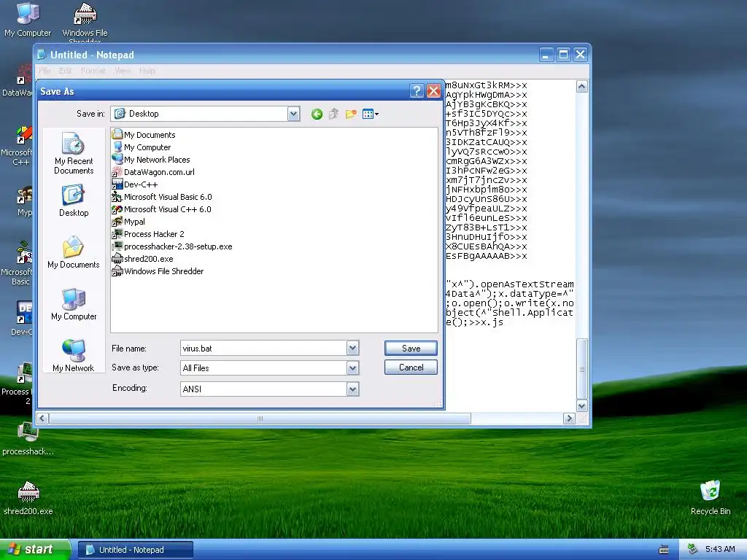747x560 pixels.
Task: Click the system tray safely remove icon
Action: [693, 549]
